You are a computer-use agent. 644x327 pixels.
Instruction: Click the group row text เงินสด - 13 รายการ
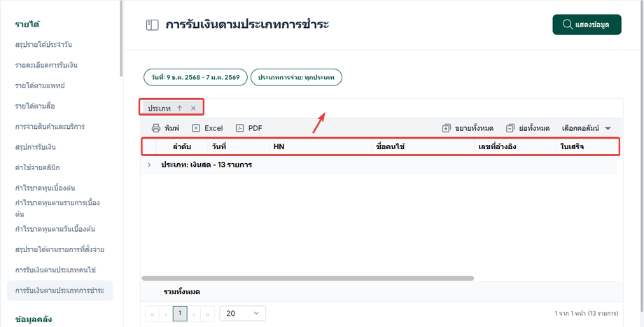[x=206, y=165]
